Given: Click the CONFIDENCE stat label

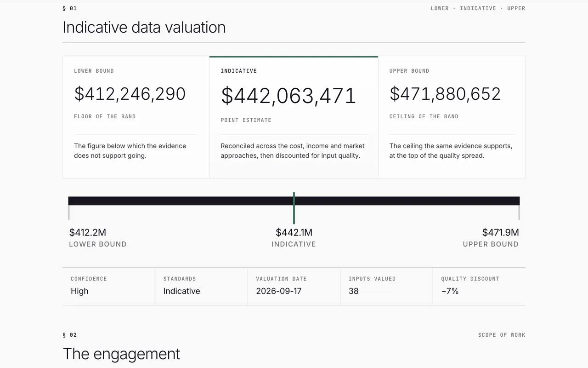Looking at the screenshot, I should click(x=89, y=279).
